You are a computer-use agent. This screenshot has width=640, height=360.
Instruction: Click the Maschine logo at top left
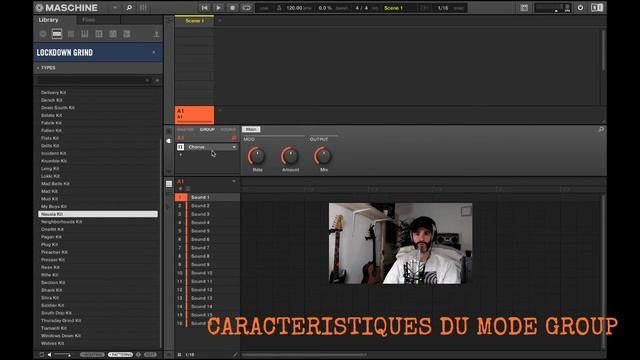(x=67, y=8)
